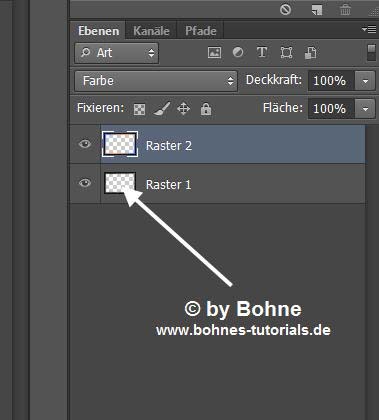This screenshot has width=379, height=420.
Task: Filter for type layers T icon
Action: tap(262, 52)
